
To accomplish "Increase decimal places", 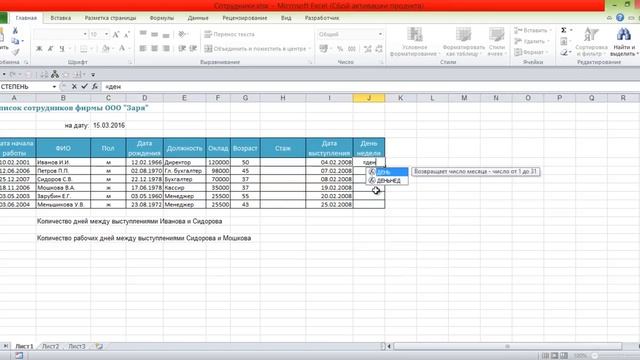I will tap(368, 49).
